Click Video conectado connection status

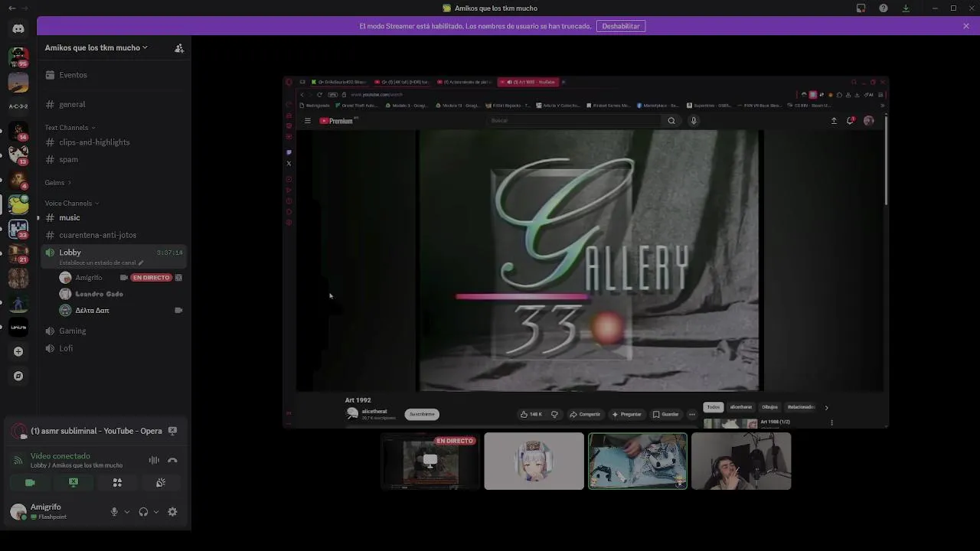60,456
